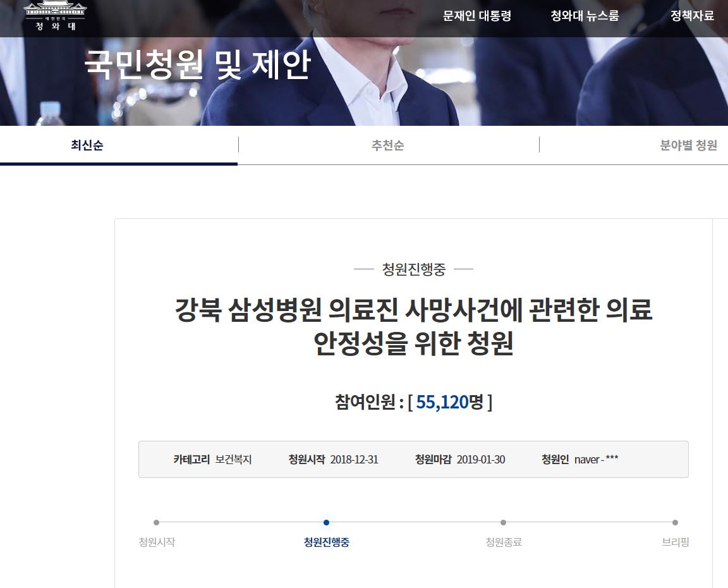
Task: Click the gray dot above the 청원시작 step
Action: [x=156, y=522]
